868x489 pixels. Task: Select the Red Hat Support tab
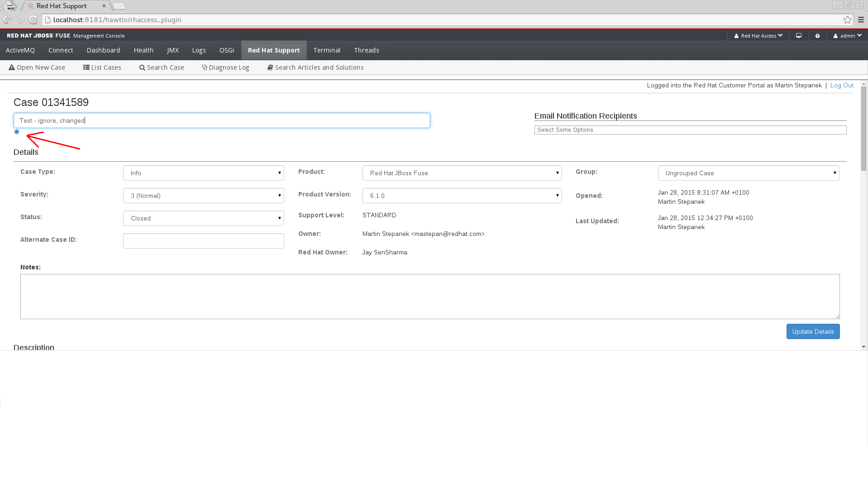point(274,50)
